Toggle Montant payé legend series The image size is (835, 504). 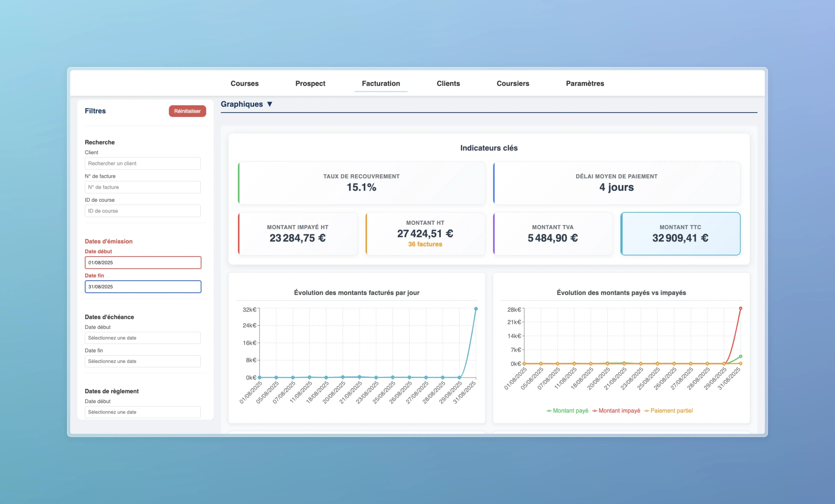click(567, 410)
